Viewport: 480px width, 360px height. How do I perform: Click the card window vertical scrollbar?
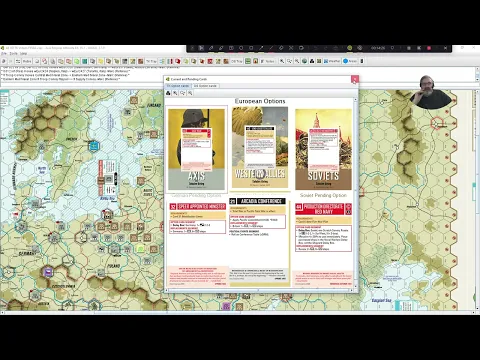(x=355, y=193)
